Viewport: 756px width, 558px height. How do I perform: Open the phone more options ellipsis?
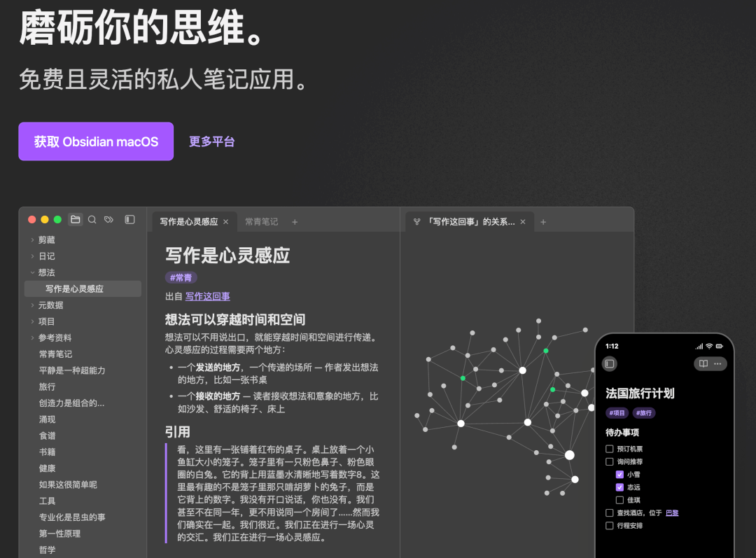coord(717,363)
